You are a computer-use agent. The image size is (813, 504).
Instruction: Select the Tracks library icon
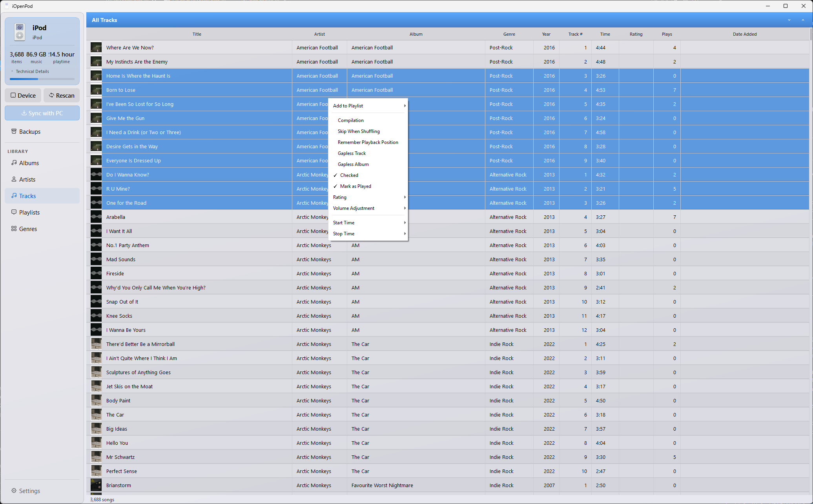click(x=14, y=196)
